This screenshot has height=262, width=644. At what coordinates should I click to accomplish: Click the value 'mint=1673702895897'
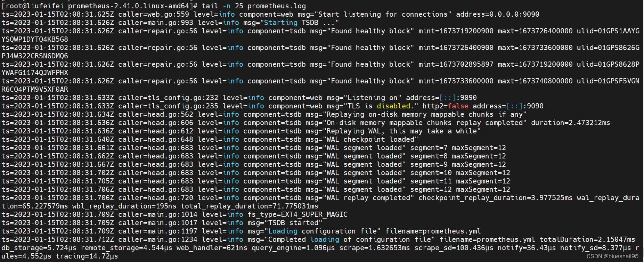coord(456,64)
